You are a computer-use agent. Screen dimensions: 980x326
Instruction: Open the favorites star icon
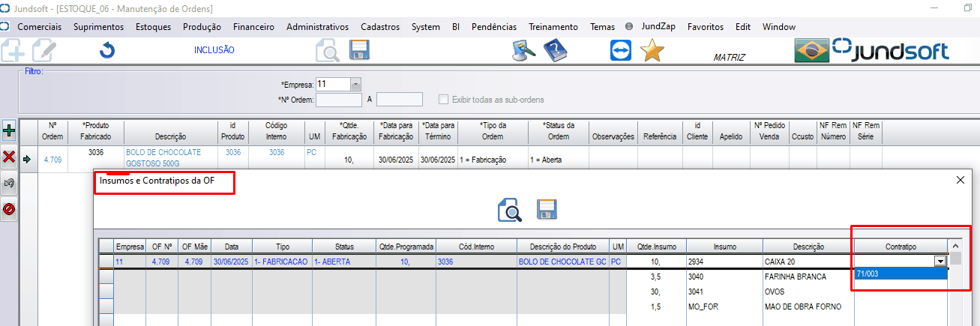click(x=652, y=51)
